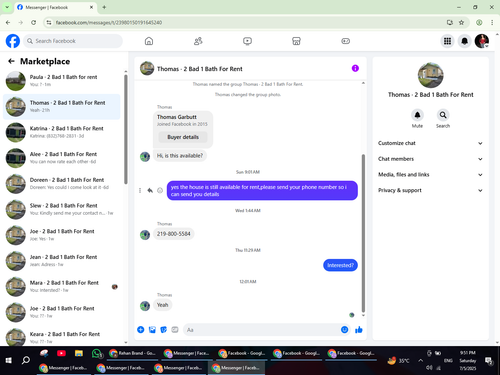Open Jean - 2 Bad 1 Bath conversation
This screenshot has width=500, height=375.
62,261
